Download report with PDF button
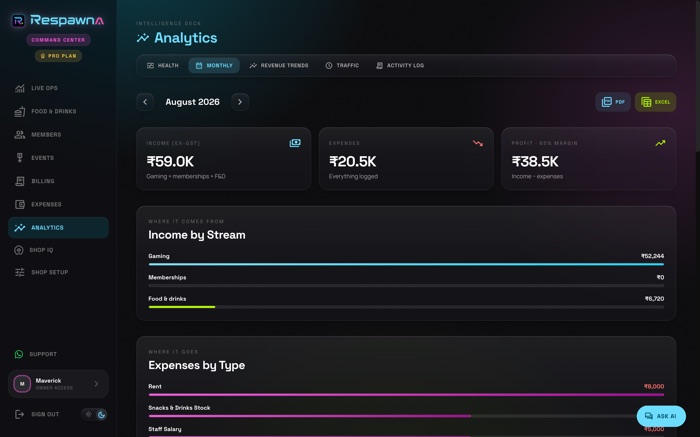 [613, 102]
